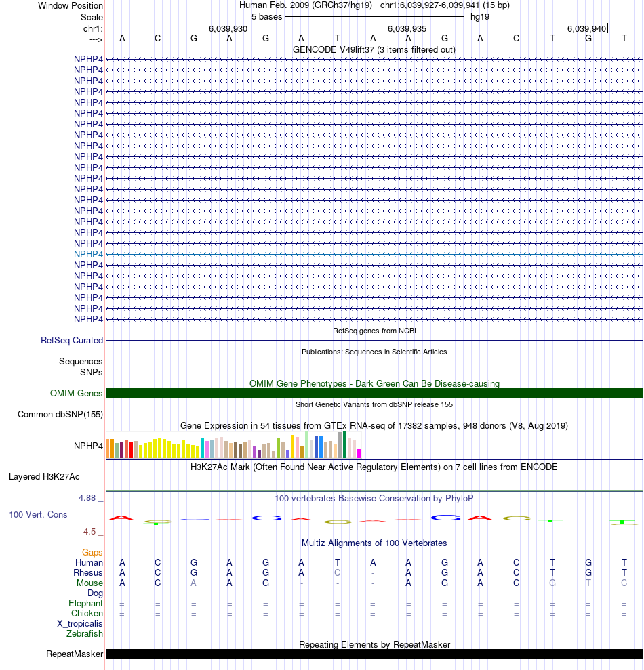Screen dimensions: 644x670
Task: Click the Window Position label
Action: coord(70,5)
